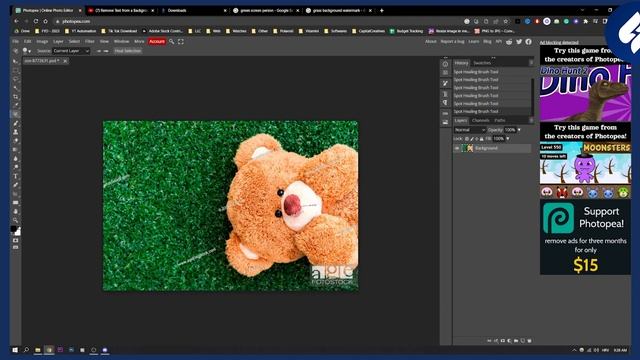Select the Magic Wand tool
Viewport: 640px width, 360px height.
tap(16, 88)
